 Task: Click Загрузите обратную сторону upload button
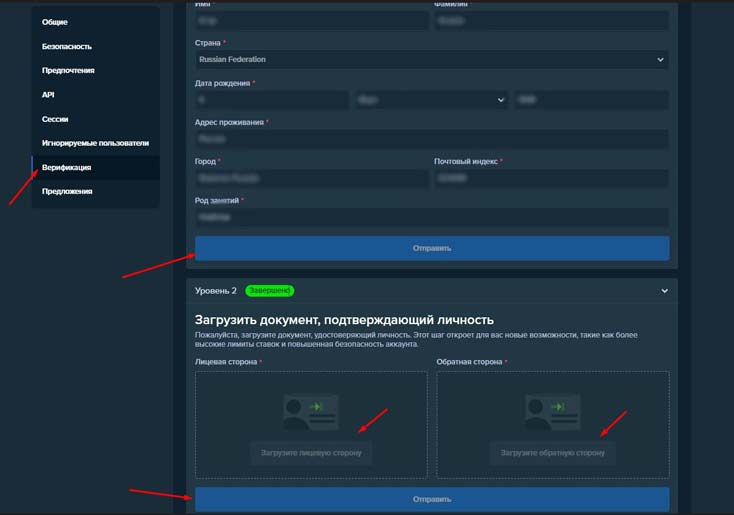click(x=552, y=453)
